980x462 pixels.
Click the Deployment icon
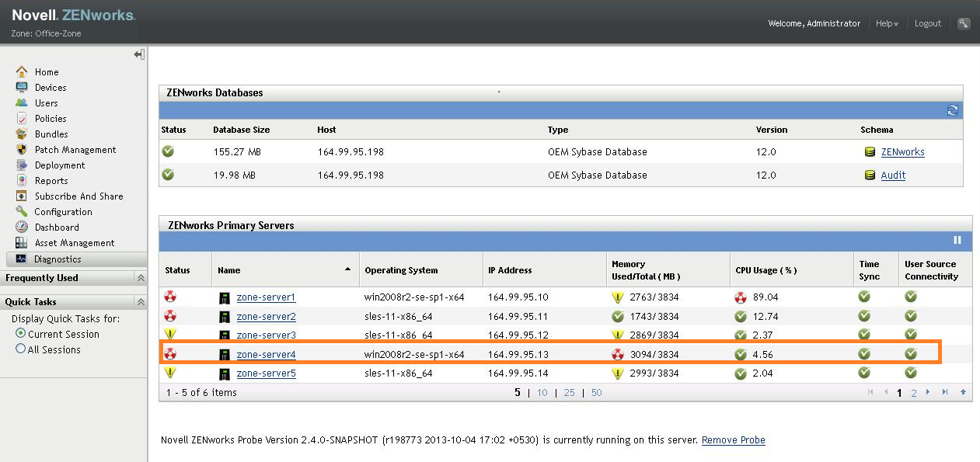22,165
